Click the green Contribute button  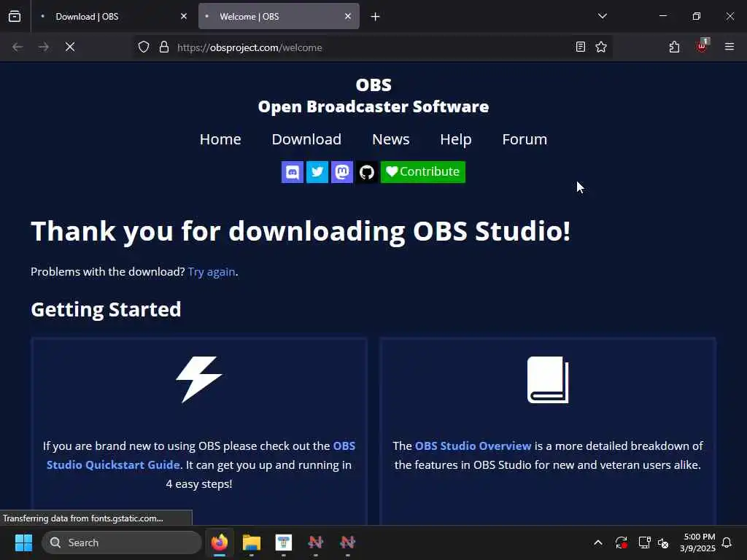[422, 172]
